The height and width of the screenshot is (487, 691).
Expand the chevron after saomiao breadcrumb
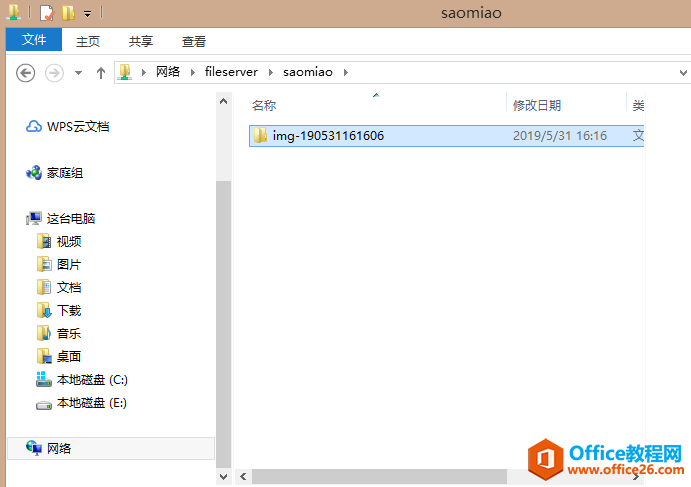point(346,72)
